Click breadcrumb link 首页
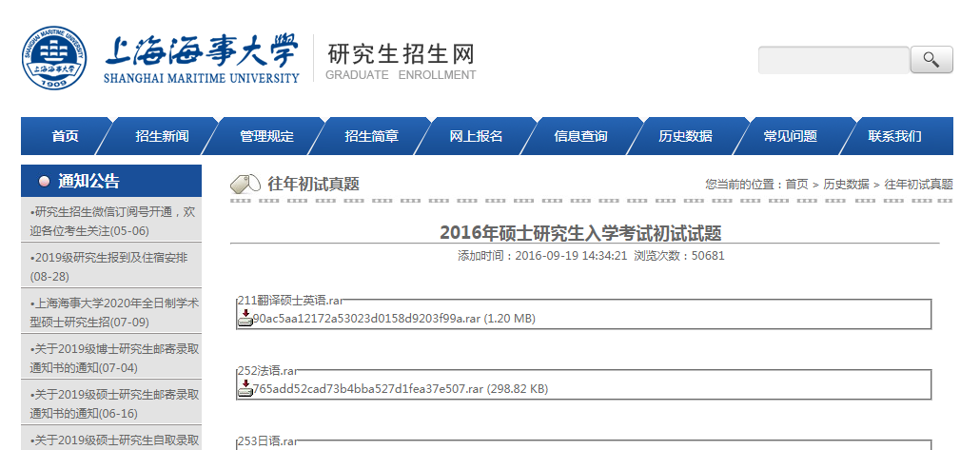 [796, 185]
